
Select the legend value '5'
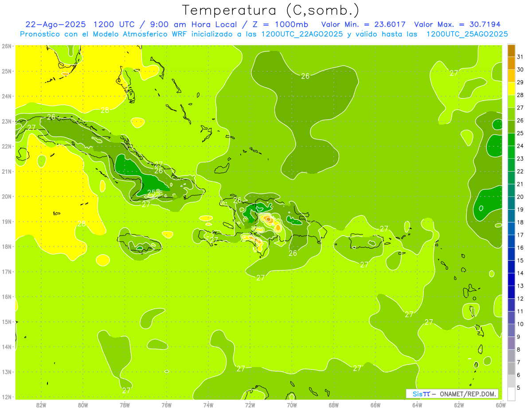pyautogui.click(x=519, y=388)
